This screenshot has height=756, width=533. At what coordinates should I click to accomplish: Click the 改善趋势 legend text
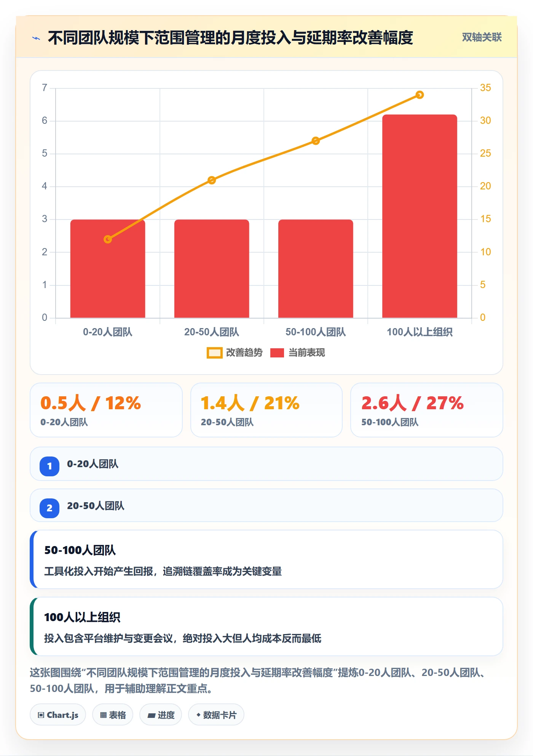tap(244, 353)
